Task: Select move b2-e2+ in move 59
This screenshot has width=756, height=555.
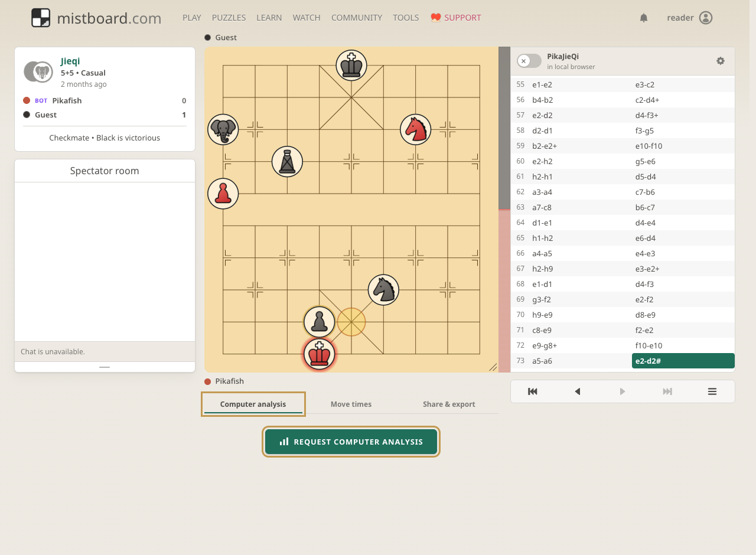Action: coord(580,146)
